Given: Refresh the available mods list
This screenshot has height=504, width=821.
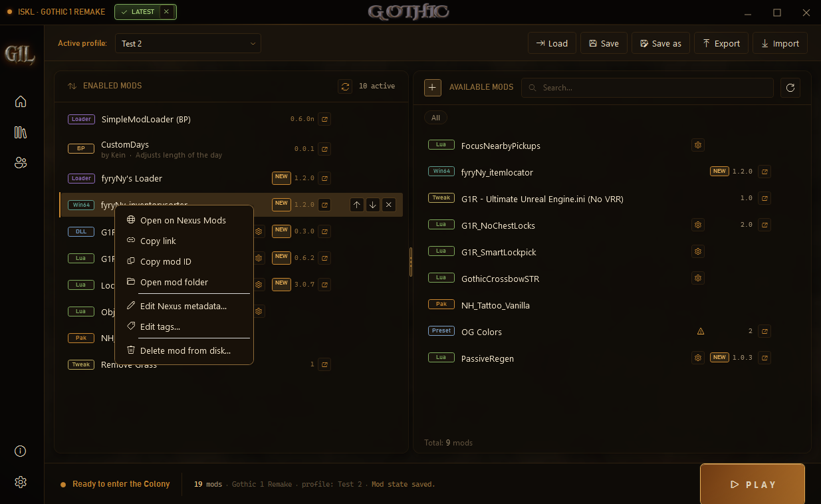Looking at the screenshot, I should point(790,87).
